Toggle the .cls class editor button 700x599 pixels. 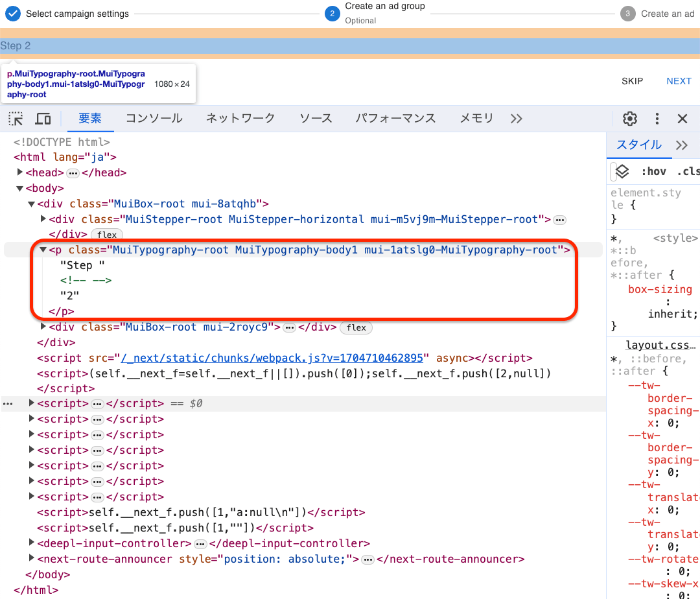tap(688, 171)
